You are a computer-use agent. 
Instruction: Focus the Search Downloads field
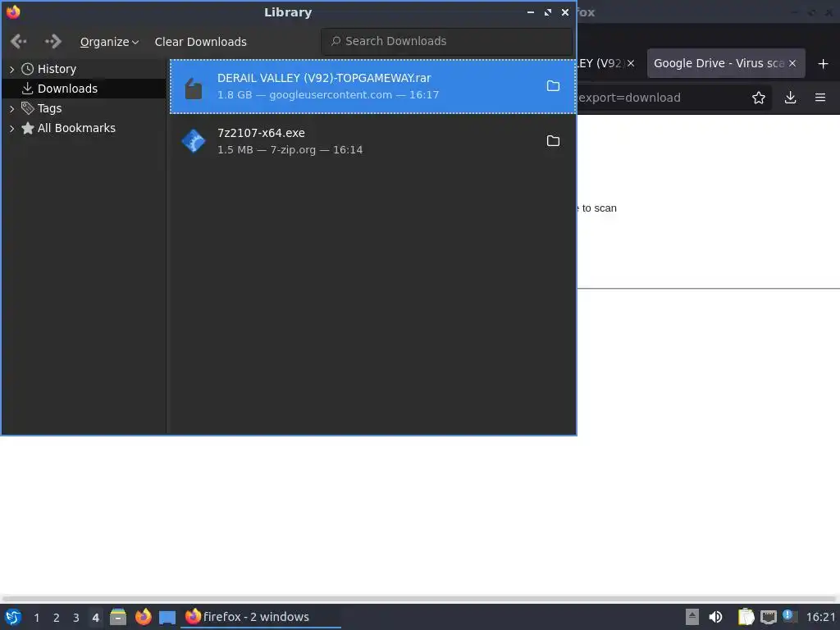coord(447,41)
